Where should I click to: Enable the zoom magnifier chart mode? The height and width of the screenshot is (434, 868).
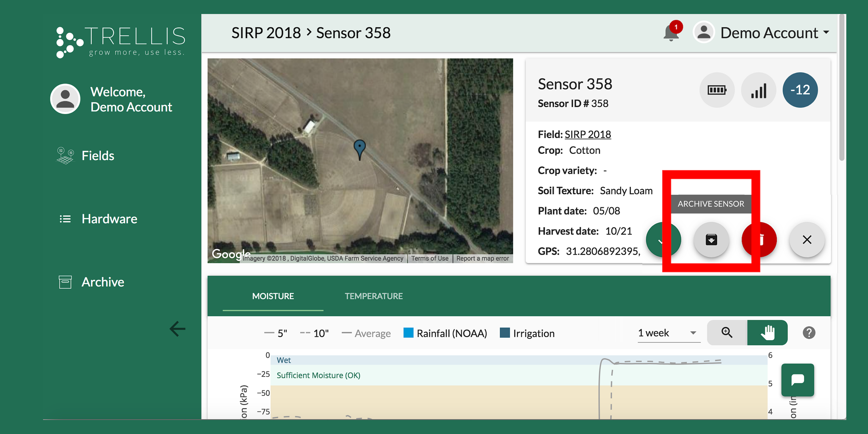click(727, 333)
